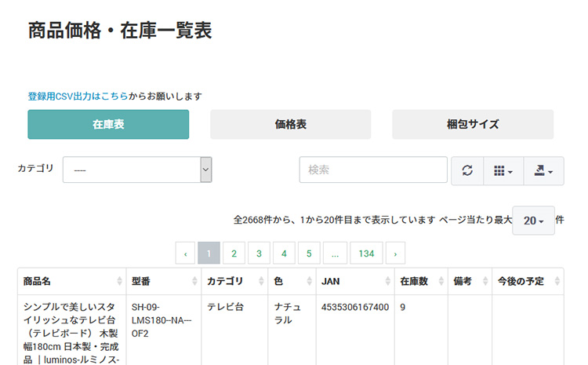Image resolution: width=588 pixels, height=365 pixels.
Task: Open the 登録用CSV出力はこちら link
Action: click(78, 97)
